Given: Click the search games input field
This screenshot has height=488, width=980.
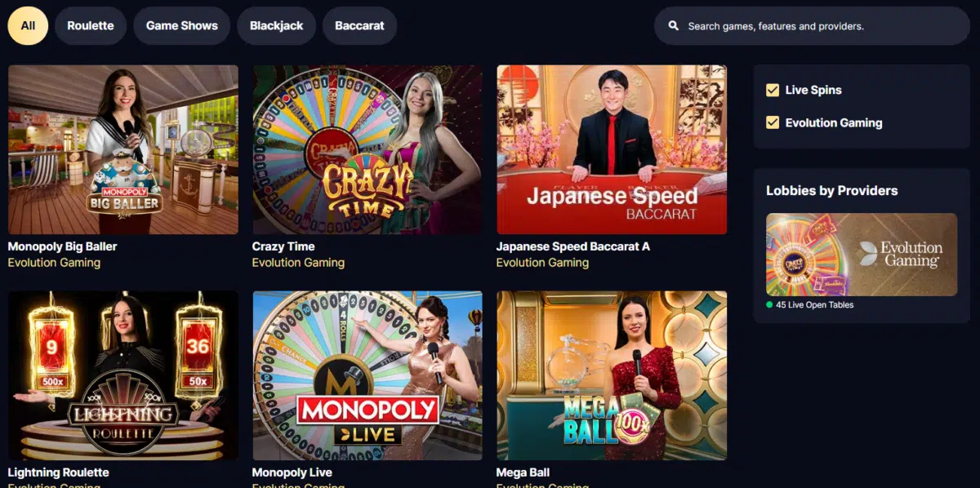Looking at the screenshot, I should [812, 26].
